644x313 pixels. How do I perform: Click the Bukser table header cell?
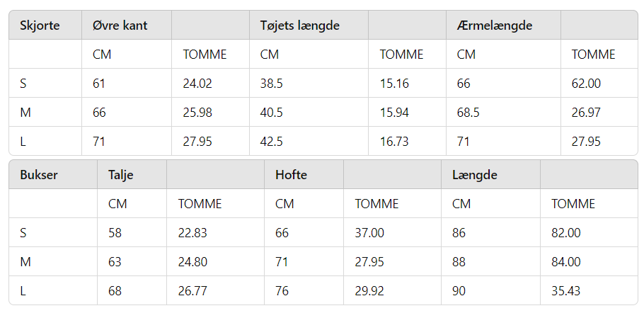[53, 175]
